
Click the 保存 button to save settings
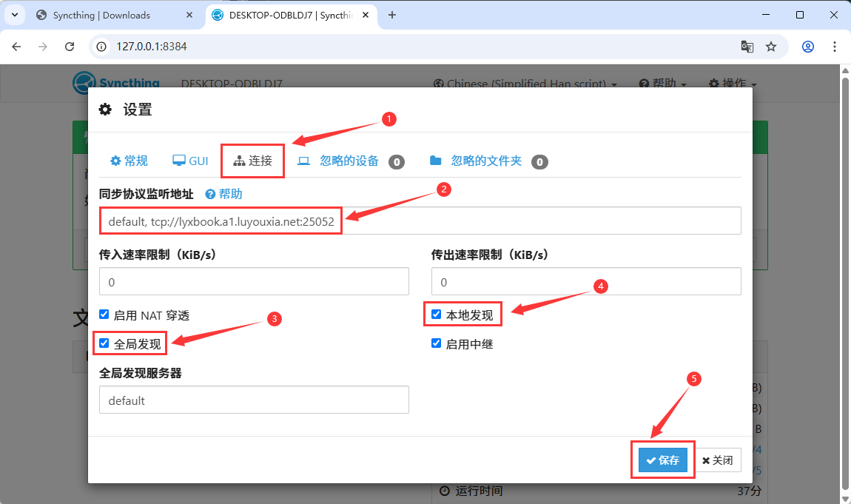(x=662, y=460)
